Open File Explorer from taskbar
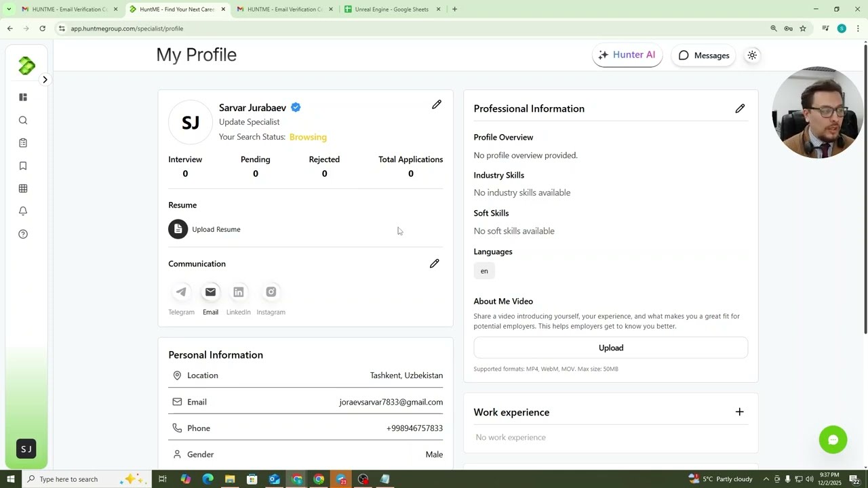868x488 pixels. click(230, 479)
